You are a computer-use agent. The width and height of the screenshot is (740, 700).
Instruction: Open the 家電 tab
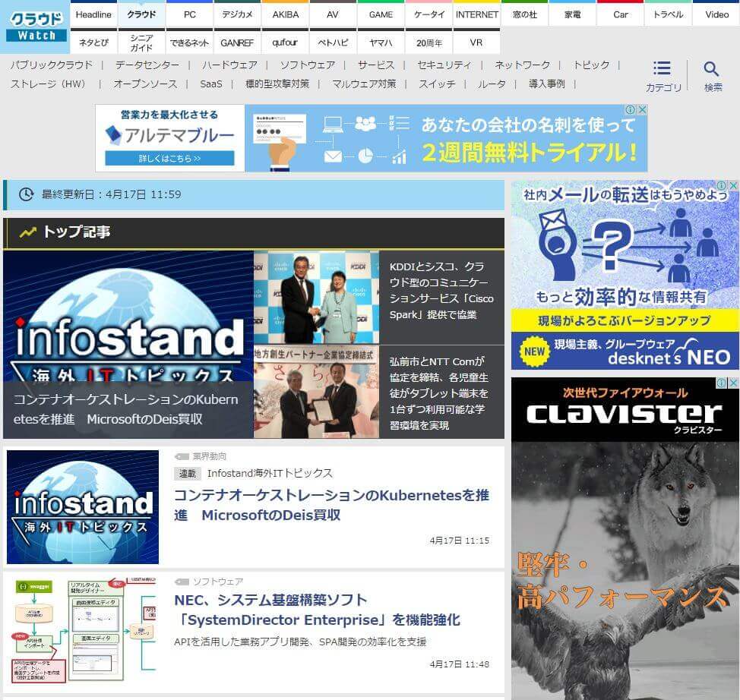[x=572, y=14]
